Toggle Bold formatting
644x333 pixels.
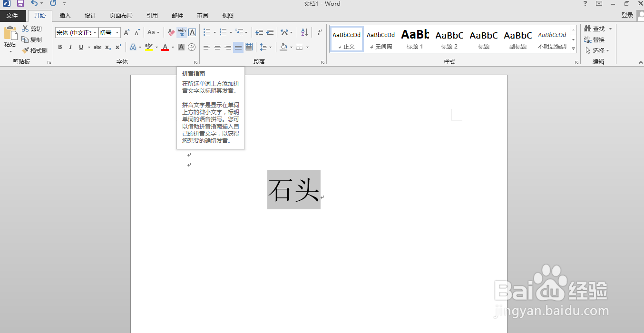60,47
